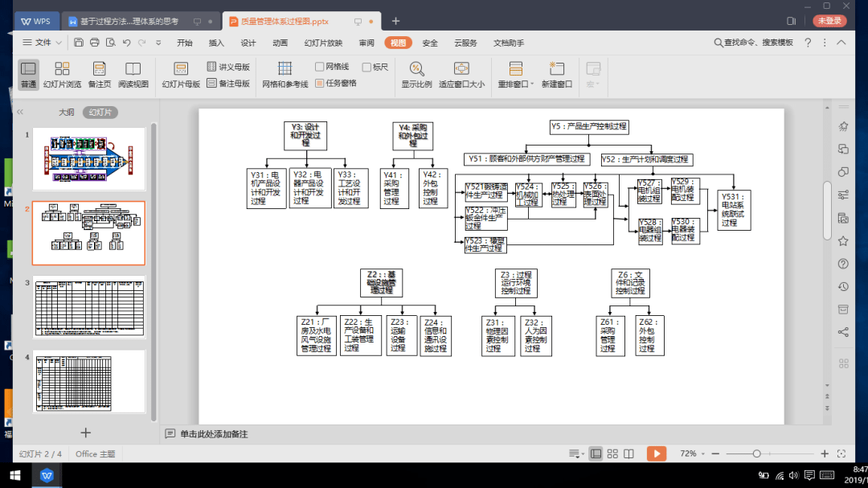The width and height of the screenshot is (868, 488).
Task: Switch to the 大纲 outline tab
Action: (66, 112)
